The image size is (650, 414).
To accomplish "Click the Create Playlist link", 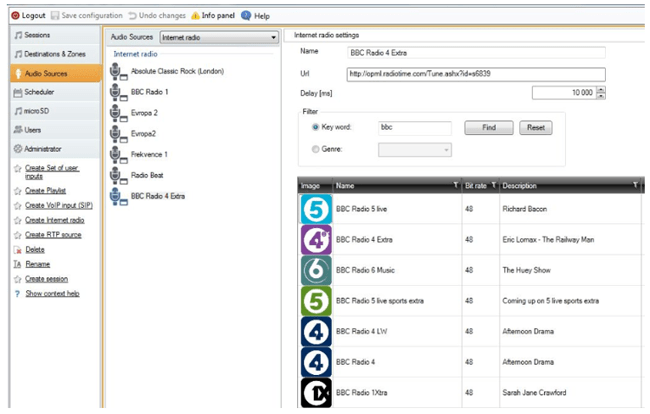I will pos(46,191).
